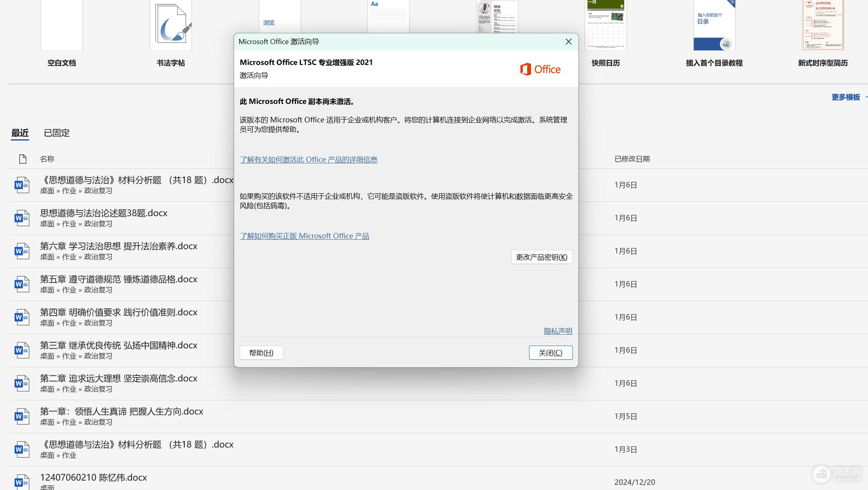Select the 新式时序型简历 template thumbnail
Viewport: 868px width, 490px height.
tap(823, 25)
